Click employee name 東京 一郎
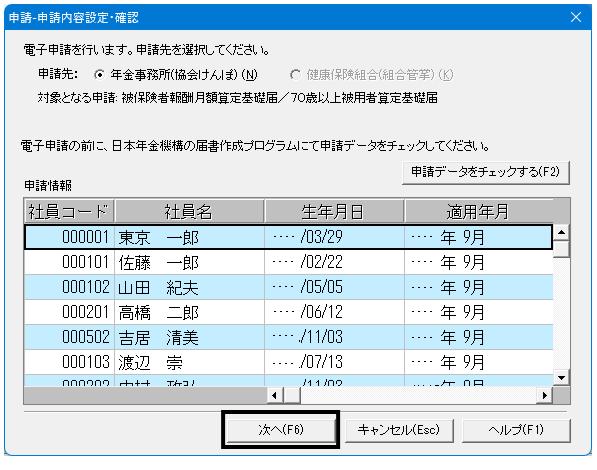 click(x=189, y=237)
